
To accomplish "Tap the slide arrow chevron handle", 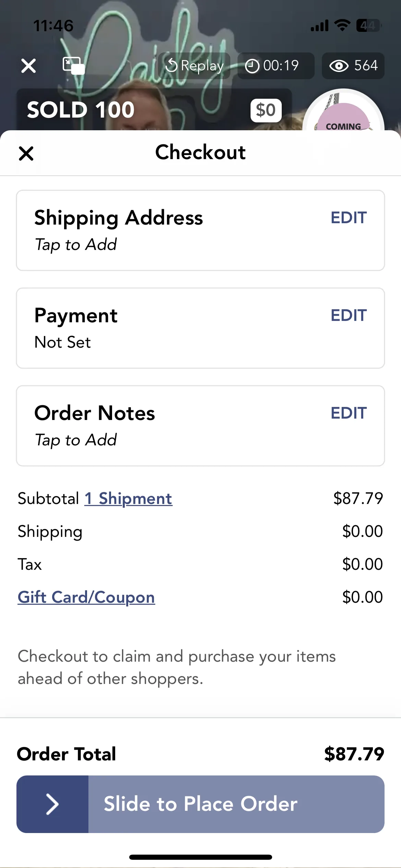I will tap(52, 804).
